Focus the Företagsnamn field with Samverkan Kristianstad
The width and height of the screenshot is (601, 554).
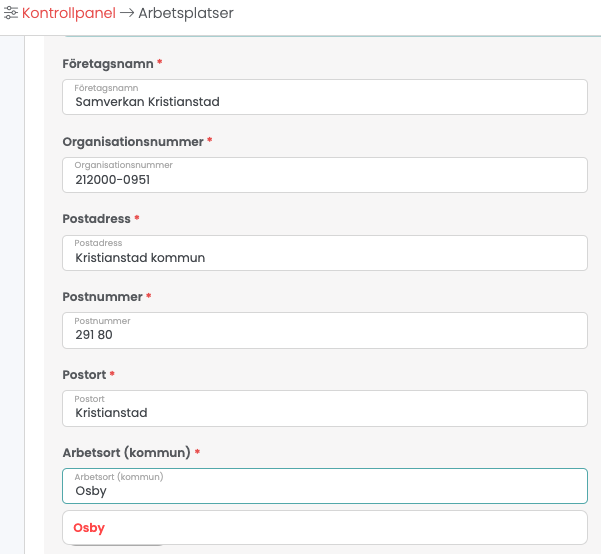(x=325, y=97)
